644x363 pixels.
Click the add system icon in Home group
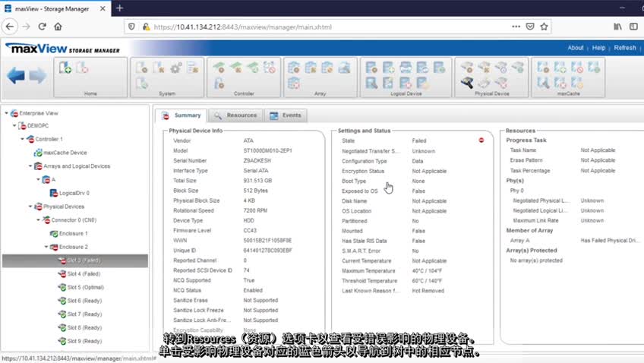tap(66, 68)
